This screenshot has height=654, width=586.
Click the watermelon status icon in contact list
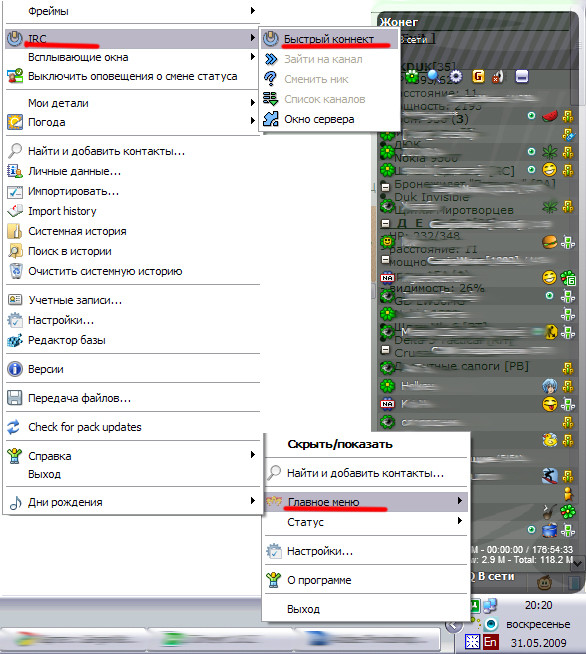pos(550,116)
